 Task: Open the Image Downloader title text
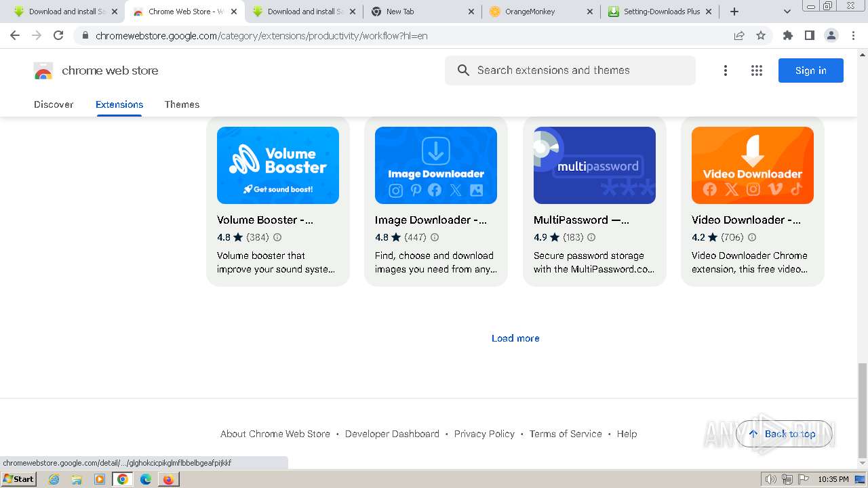[x=431, y=220]
